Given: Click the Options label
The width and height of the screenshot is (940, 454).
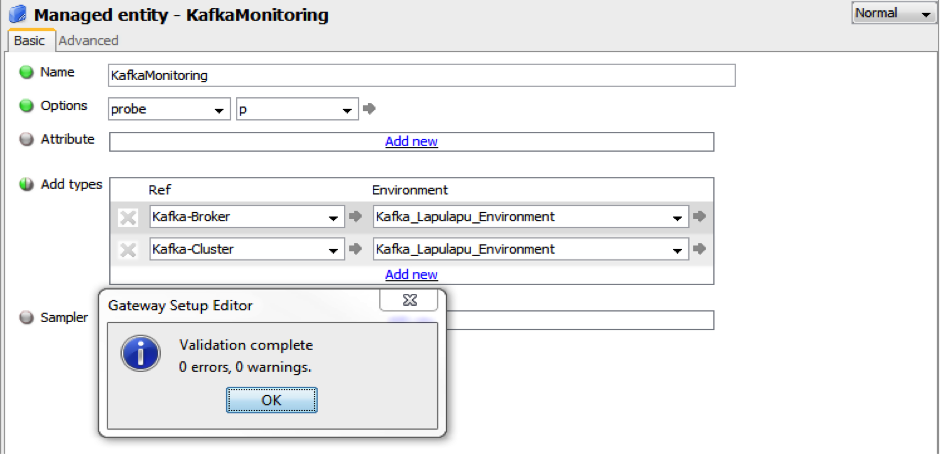Looking at the screenshot, I should (64, 106).
